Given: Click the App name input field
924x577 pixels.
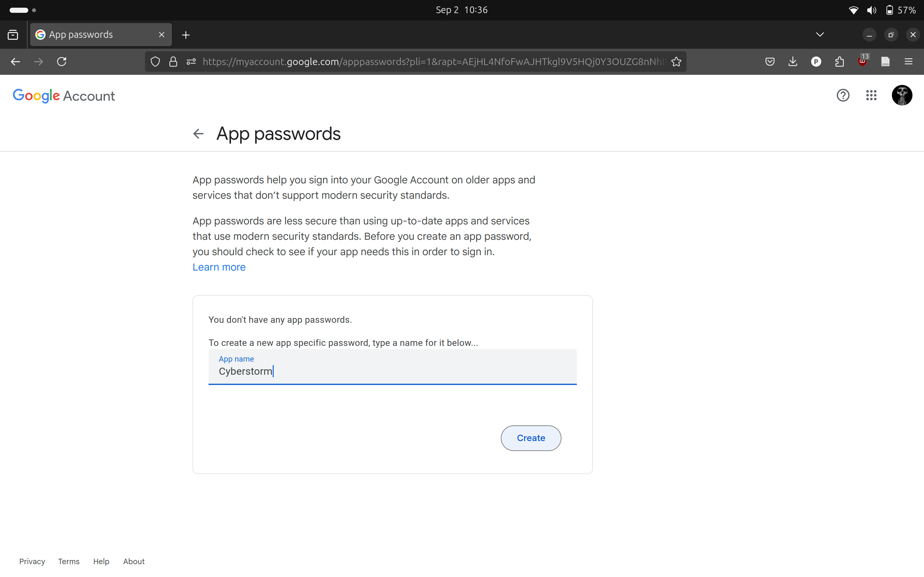Looking at the screenshot, I should 392,371.
